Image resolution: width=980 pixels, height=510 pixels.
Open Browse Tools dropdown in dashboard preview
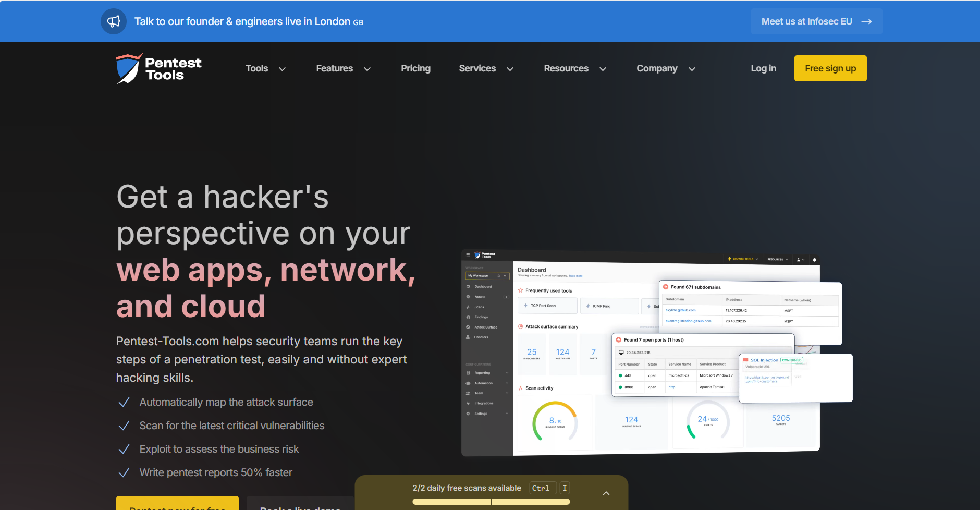coord(743,259)
